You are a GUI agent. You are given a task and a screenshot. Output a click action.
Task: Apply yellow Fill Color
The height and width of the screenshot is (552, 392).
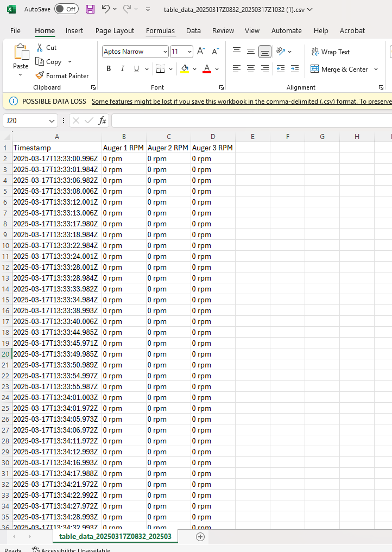coord(185,68)
